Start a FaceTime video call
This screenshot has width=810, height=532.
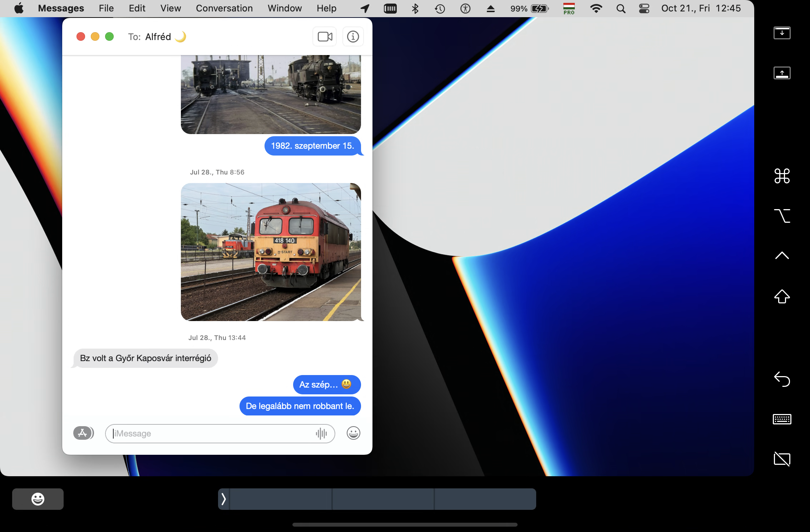(325, 36)
